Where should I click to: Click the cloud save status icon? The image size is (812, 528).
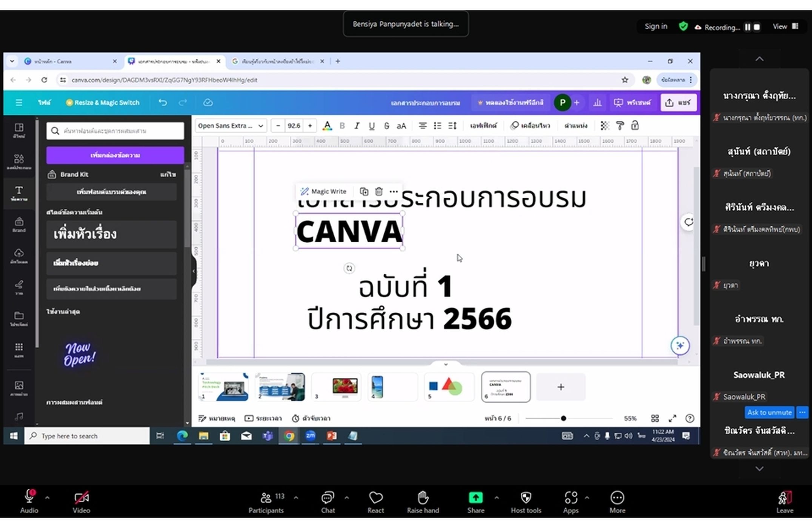point(208,102)
